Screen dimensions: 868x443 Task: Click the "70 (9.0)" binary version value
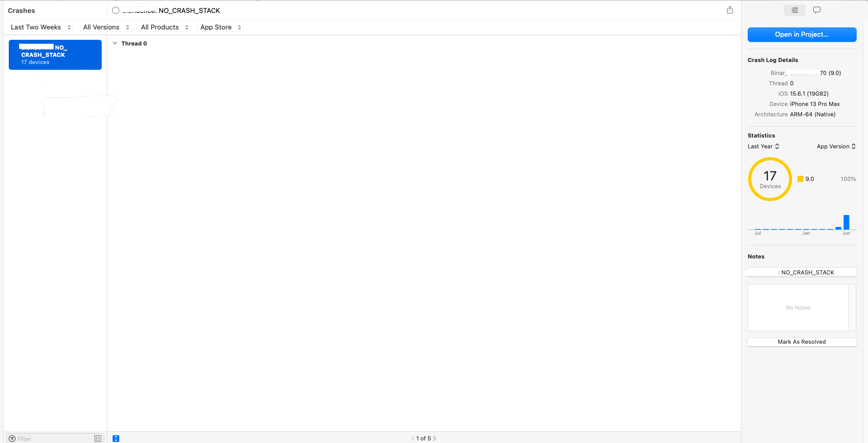click(830, 73)
